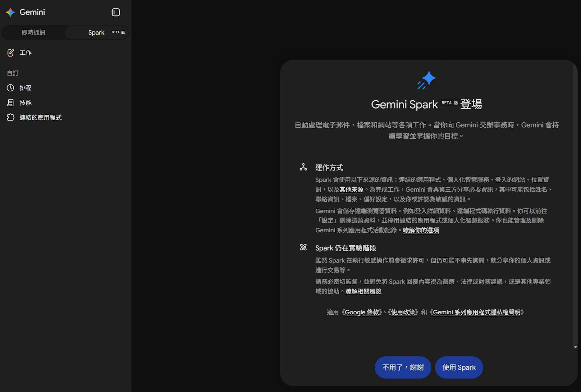Collapse the sidebar with the panel icon

(x=115, y=12)
